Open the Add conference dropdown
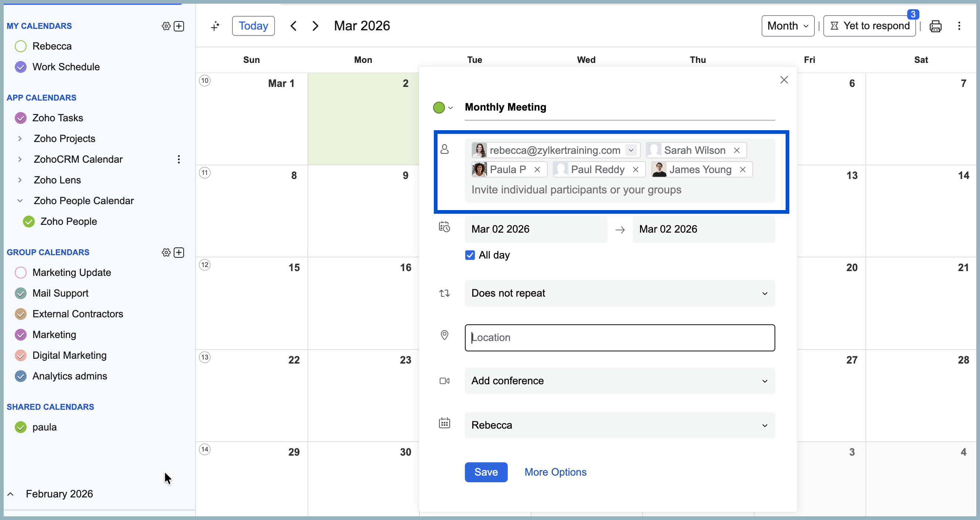Screen dimensions: 980x520 click(619, 381)
